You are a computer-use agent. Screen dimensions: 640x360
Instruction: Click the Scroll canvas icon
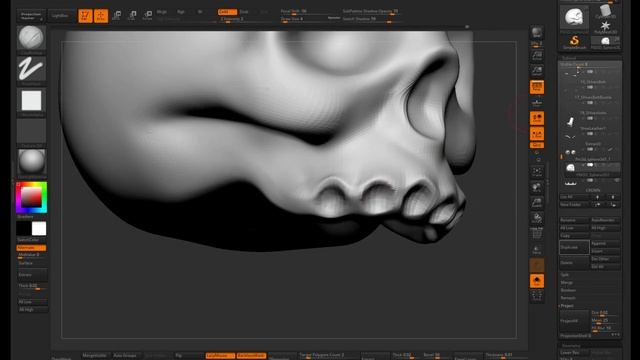tap(537, 56)
